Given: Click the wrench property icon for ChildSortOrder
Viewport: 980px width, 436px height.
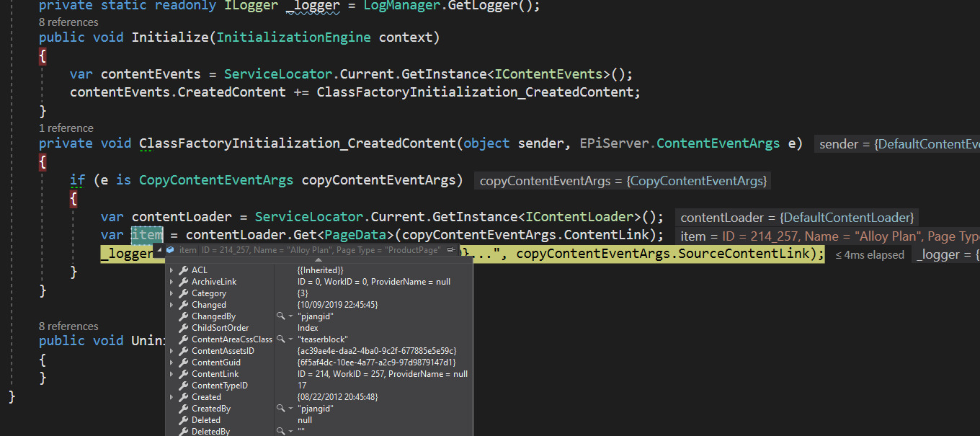Looking at the screenshot, I should click(183, 328).
